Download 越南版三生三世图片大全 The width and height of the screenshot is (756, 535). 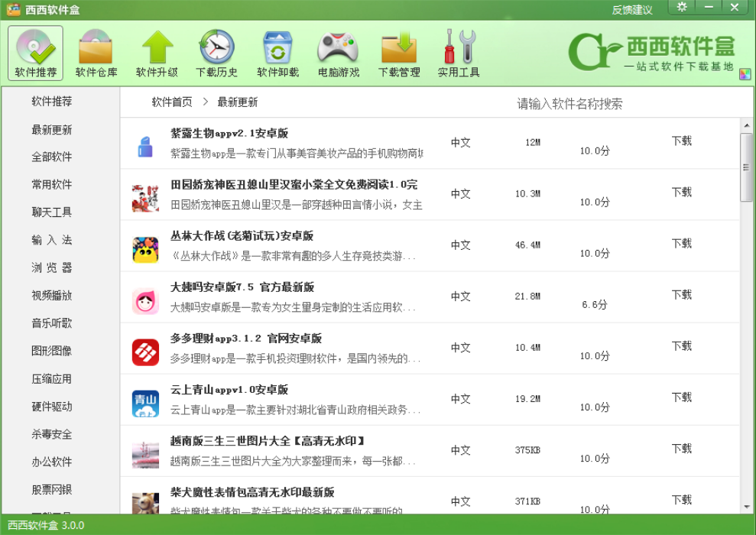pos(682,449)
